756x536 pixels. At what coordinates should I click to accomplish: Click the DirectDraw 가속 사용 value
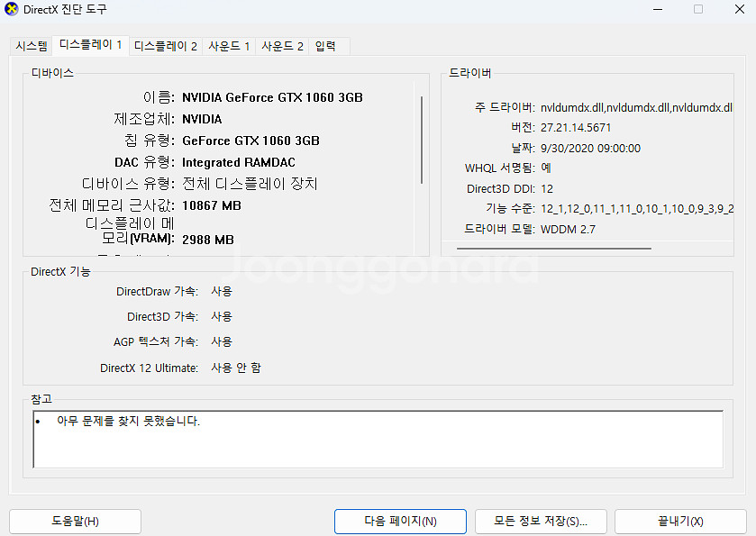pyautogui.click(x=222, y=291)
